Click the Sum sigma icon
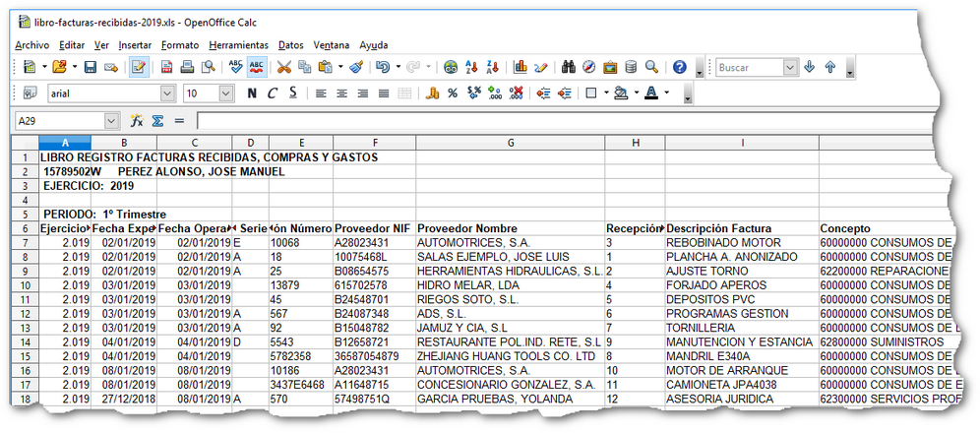 (157, 120)
